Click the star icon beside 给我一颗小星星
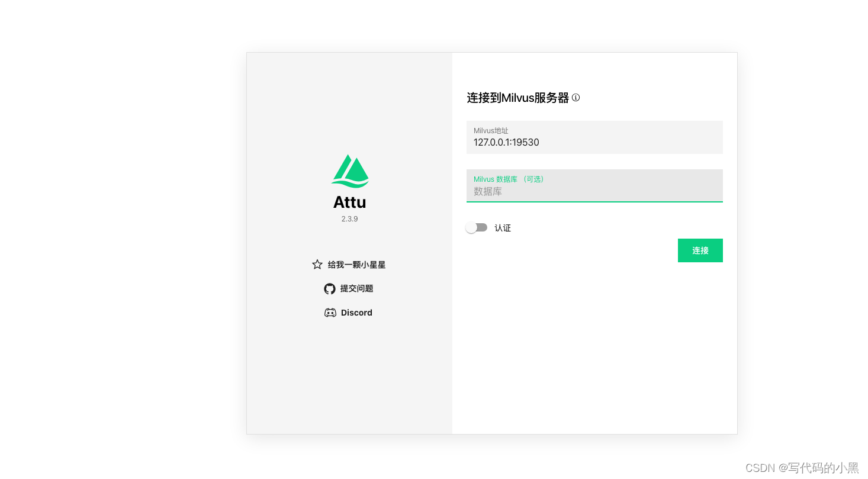Viewport: 868px width, 479px height. point(317,265)
